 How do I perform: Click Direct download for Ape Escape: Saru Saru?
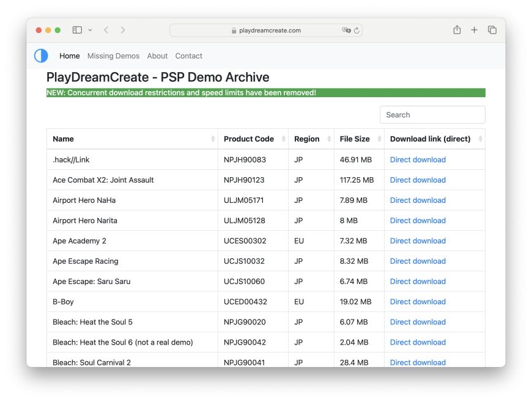[418, 282]
